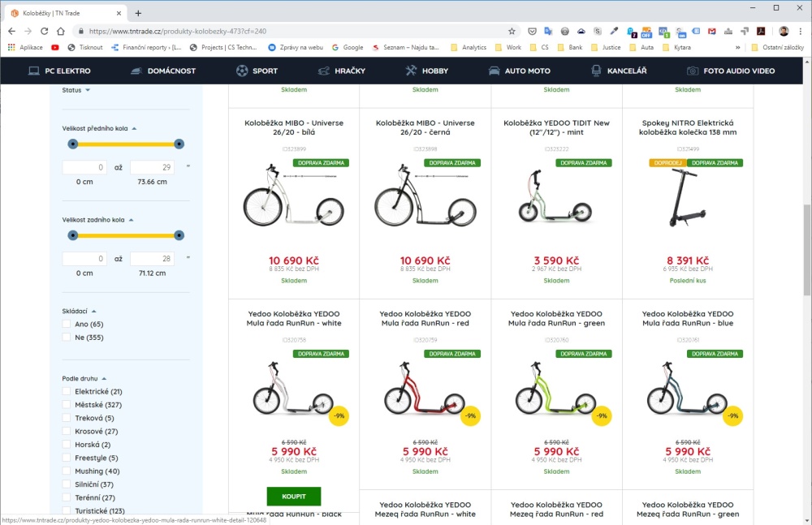Open HOBBY category menu
This screenshot has height=525, width=812.
[x=427, y=71]
